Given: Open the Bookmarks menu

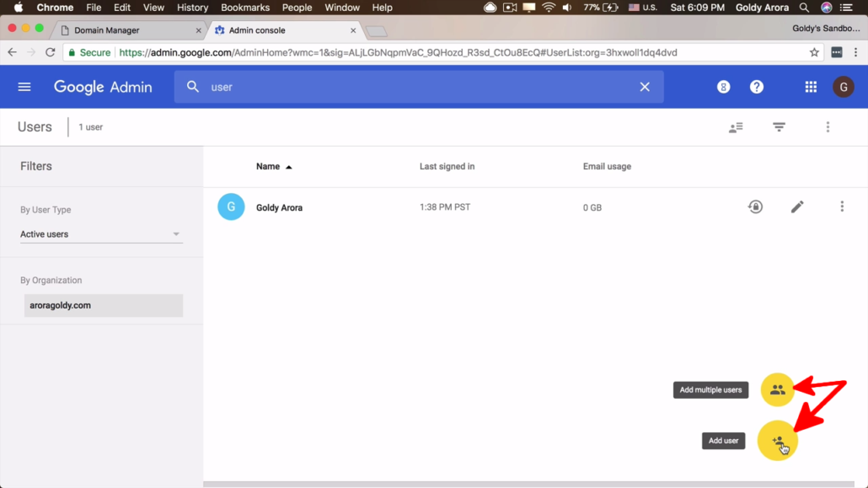Looking at the screenshot, I should click(x=245, y=8).
